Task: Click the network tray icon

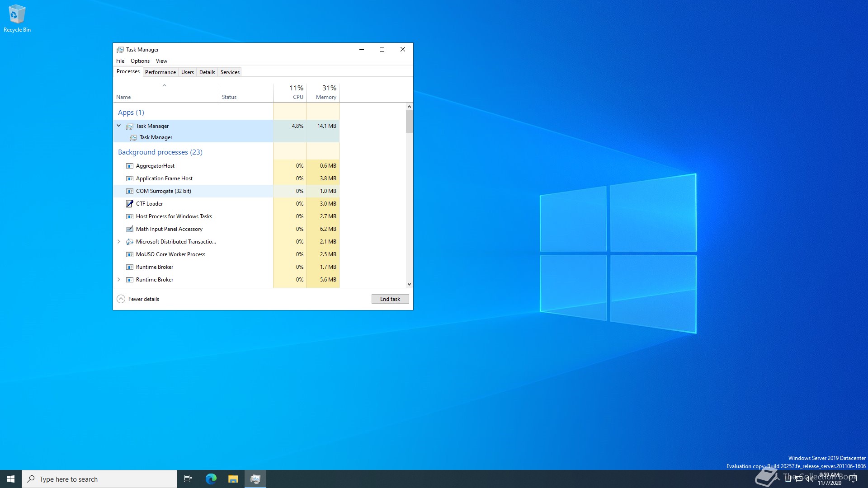Action: tap(799, 479)
